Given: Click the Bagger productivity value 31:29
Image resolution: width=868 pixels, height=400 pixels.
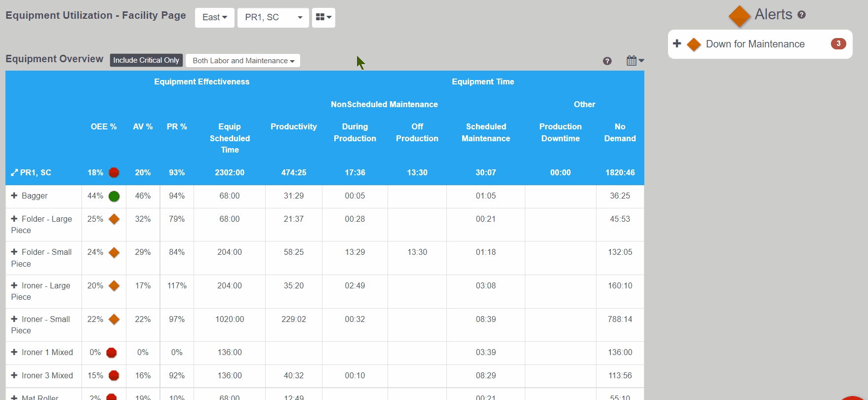Looking at the screenshot, I should (294, 196).
